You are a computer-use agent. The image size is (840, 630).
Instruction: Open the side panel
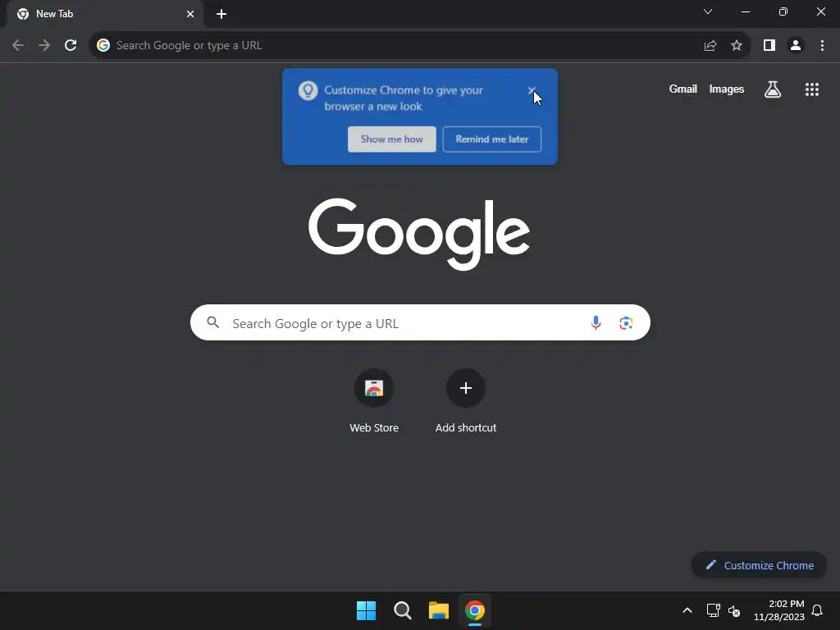tap(769, 46)
